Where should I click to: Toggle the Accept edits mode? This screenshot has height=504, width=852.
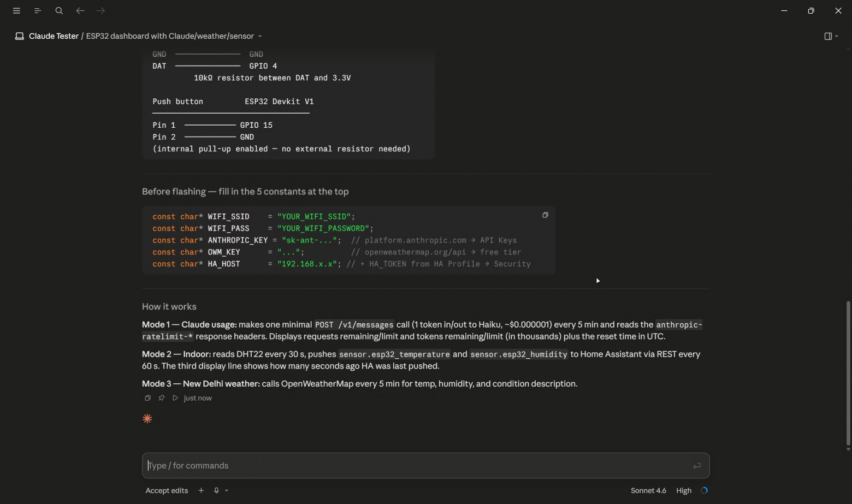tap(167, 490)
